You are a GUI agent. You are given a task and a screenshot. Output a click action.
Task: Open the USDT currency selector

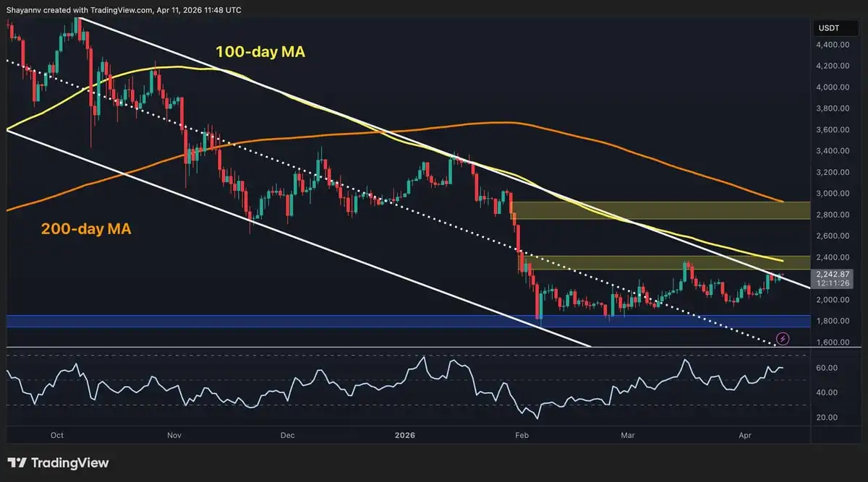click(x=828, y=28)
